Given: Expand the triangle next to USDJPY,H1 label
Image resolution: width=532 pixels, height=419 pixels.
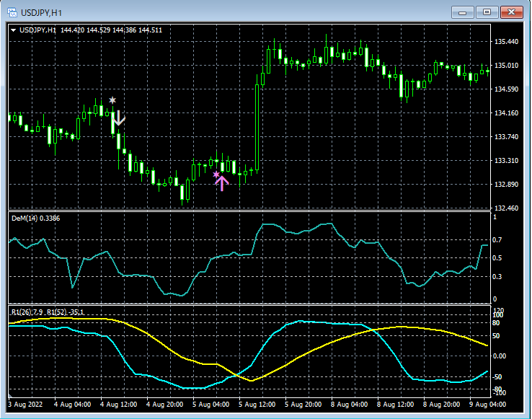Looking at the screenshot, I should (13, 30).
